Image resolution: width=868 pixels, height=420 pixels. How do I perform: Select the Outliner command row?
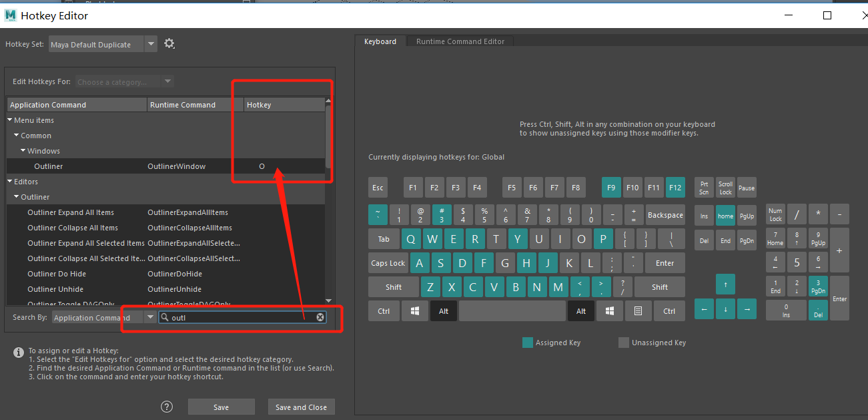(x=165, y=166)
